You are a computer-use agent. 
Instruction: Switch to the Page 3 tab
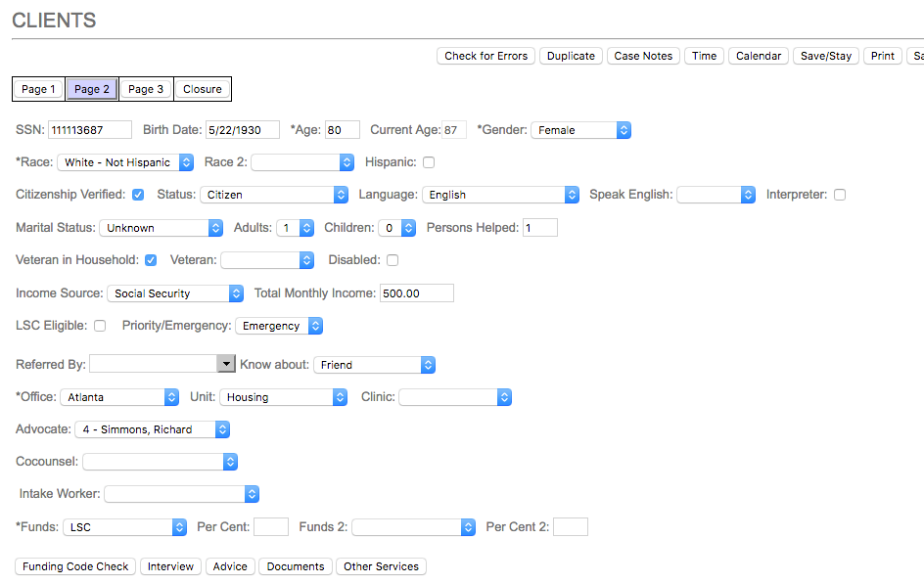(146, 89)
